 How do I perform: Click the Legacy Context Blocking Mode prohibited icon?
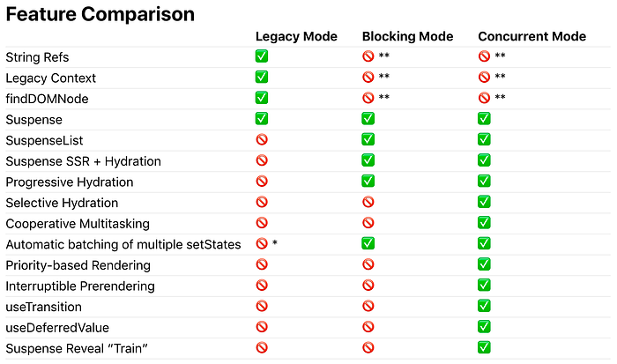click(368, 78)
